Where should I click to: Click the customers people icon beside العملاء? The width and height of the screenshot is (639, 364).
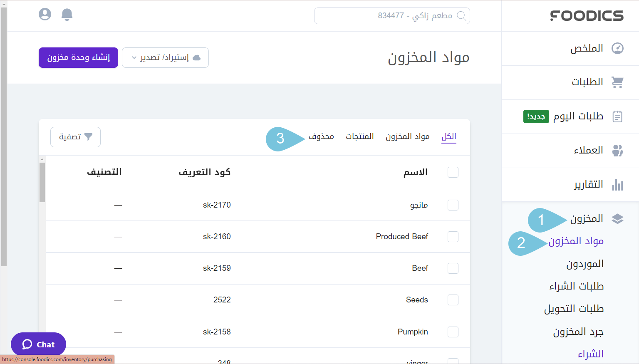[617, 151]
